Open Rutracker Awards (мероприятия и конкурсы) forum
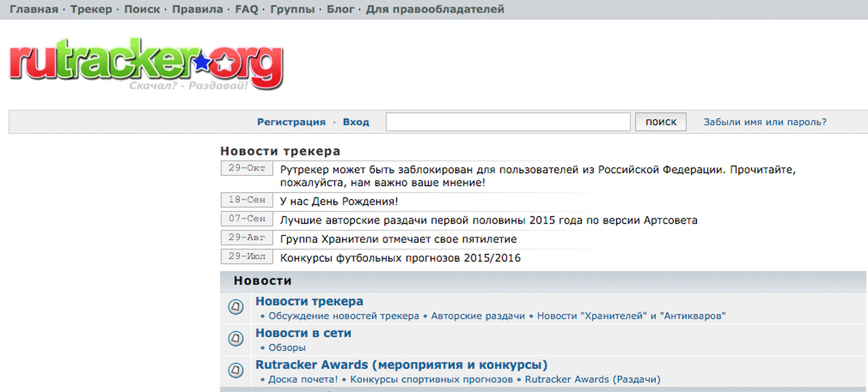This screenshot has height=392, width=868. click(x=401, y=365)
